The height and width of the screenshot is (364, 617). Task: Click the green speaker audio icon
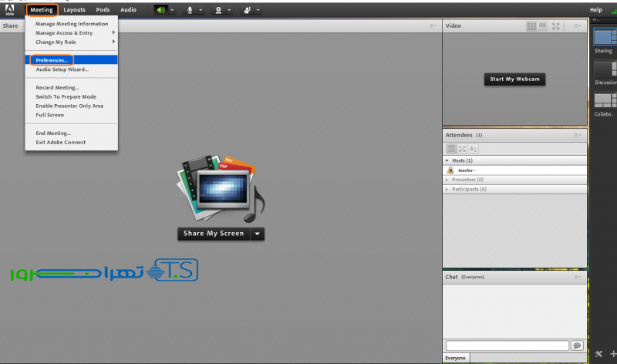point(161,10)
